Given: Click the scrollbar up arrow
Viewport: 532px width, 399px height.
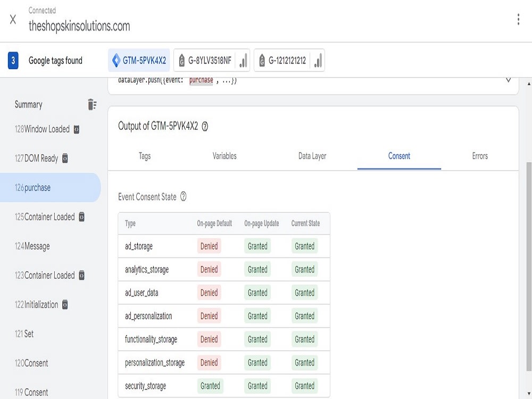Looking at the screenshot, I should [x=529, y=84].
